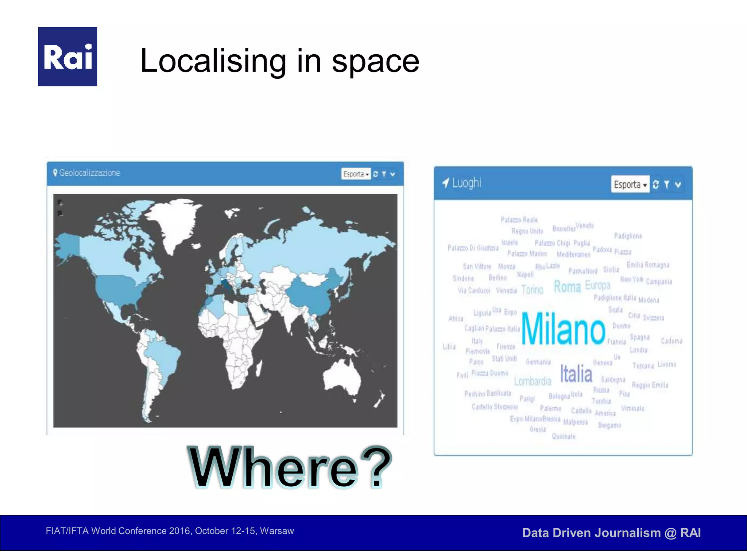Click the location arrow icon beside Luoghi

[445, 182]
